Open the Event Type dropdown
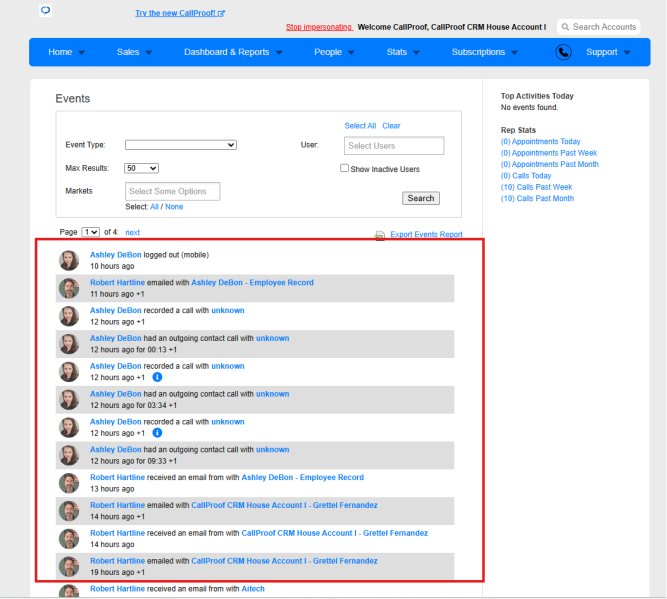The height and width of the screenshot is (599, 667). (181, 145)
